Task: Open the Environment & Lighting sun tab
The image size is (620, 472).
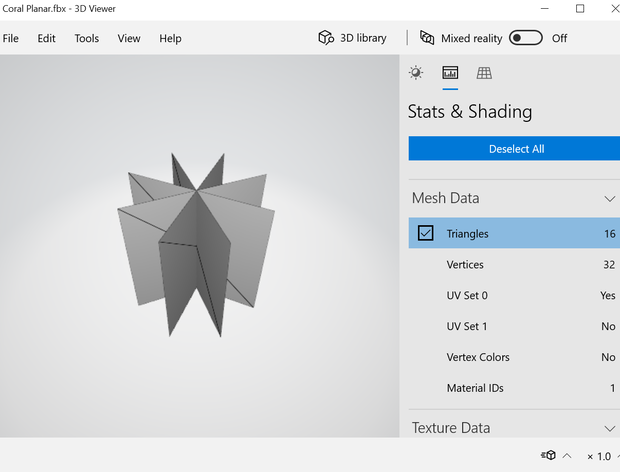Action: [x=416, y=73]
